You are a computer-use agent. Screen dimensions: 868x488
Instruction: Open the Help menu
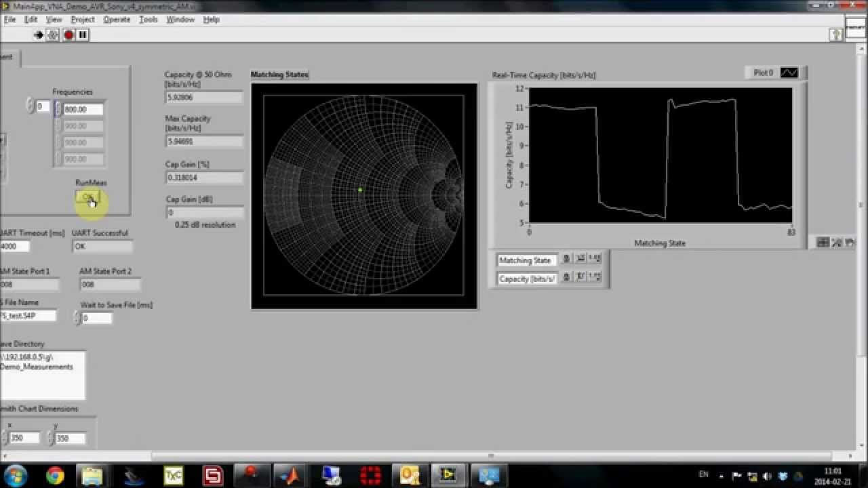click(x=212, y=20)
